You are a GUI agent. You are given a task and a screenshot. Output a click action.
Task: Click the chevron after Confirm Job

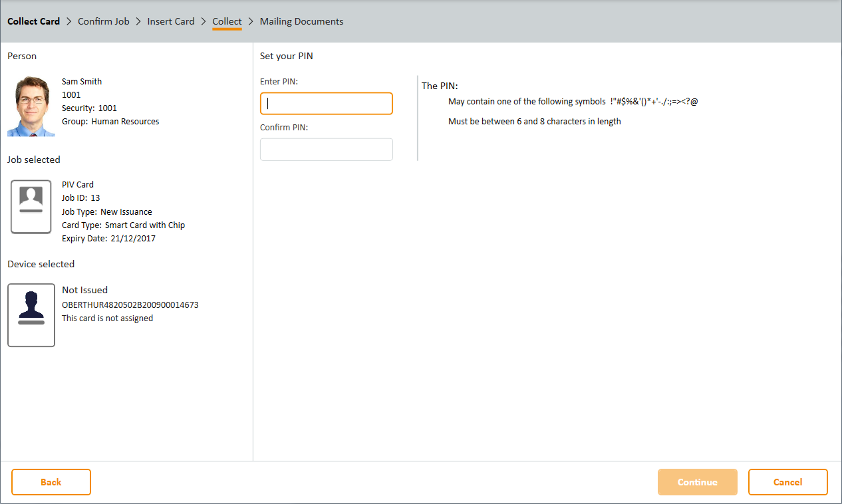pos(138,21)
